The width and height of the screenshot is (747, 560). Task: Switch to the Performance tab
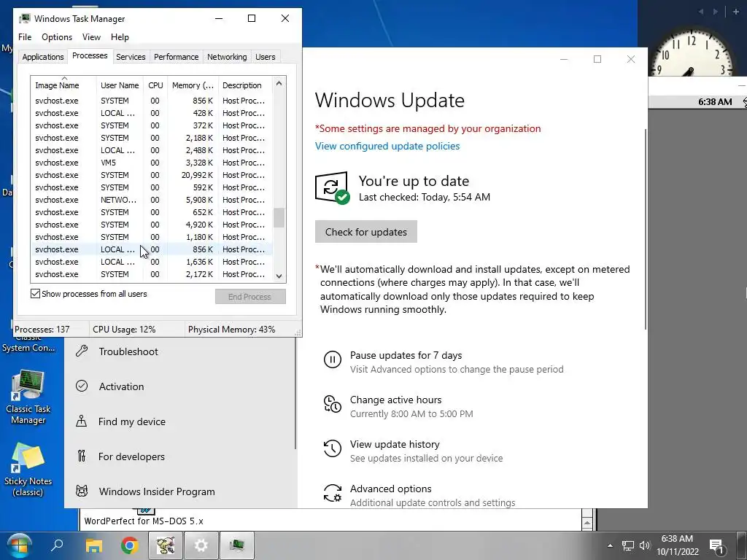[x=176, y=57]
